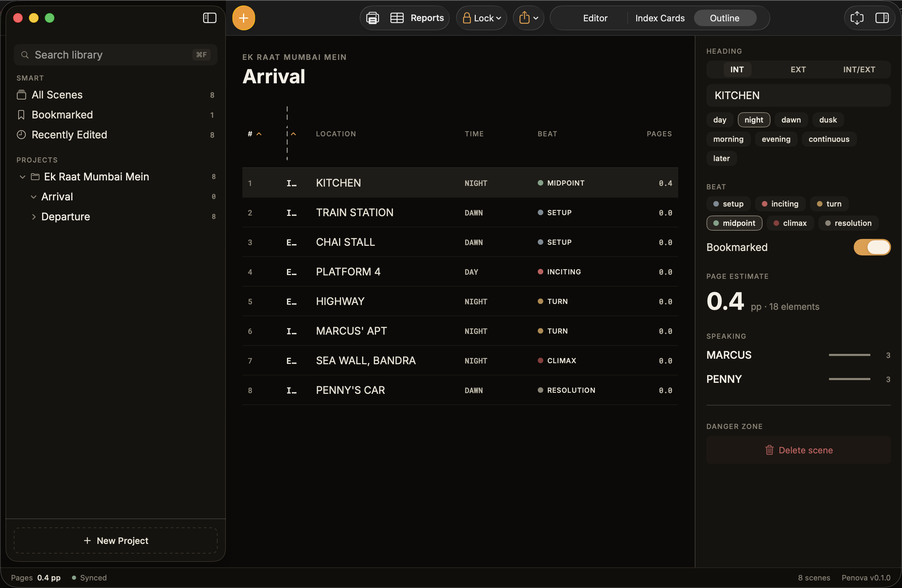The width and height of the screenshot is (902, 588).
Task: Select INT heading type
Action: click(737, 69)
